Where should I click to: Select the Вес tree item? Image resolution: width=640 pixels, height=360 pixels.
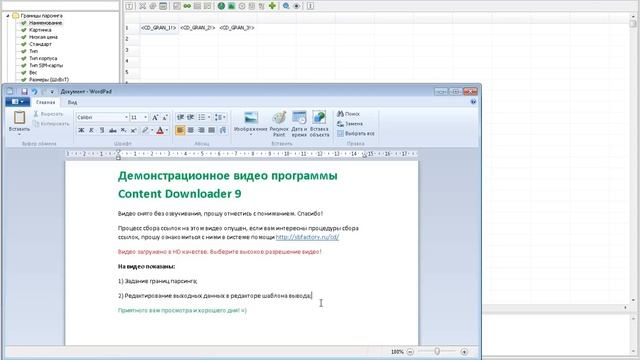coord(33,73)
